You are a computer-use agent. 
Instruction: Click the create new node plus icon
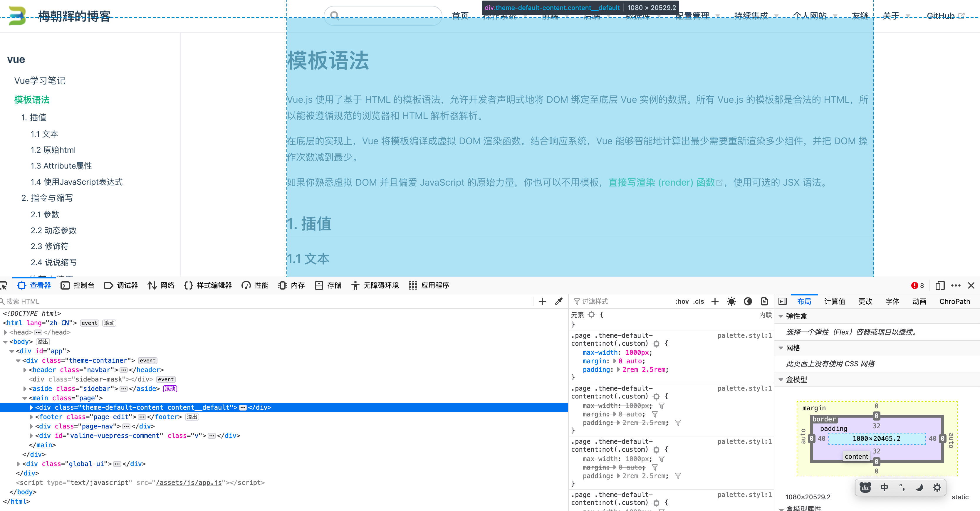(542, 302)
